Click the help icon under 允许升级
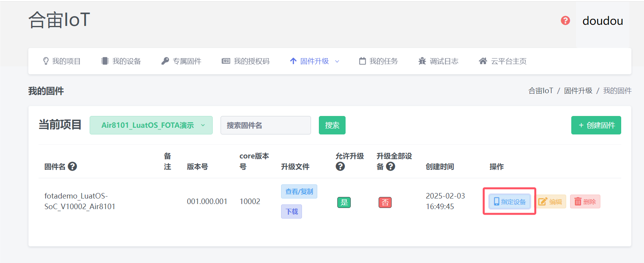 [x=340, y=166]
